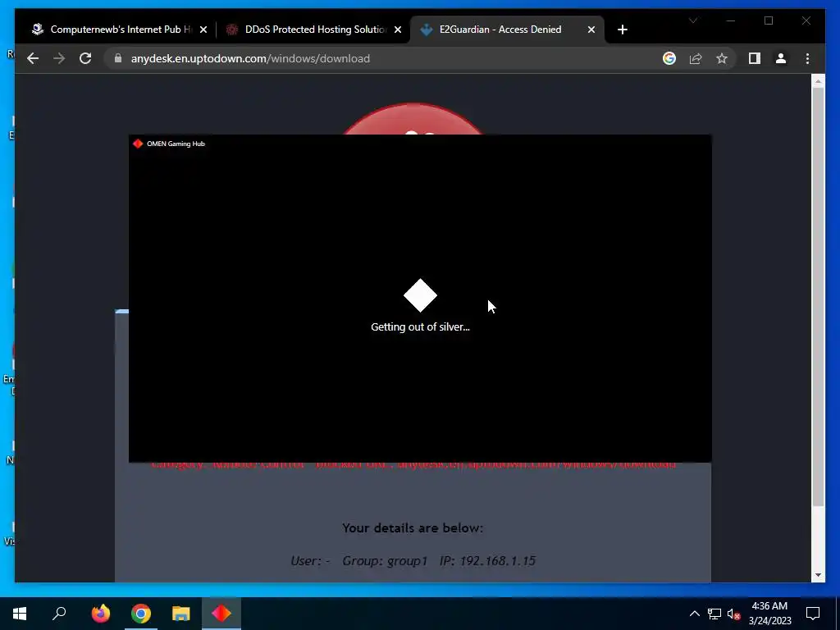Image resolution: width=840 pixels, height=630 pixels.
Task: Click the Chrome taskbar icon
Action: (141, 614)
